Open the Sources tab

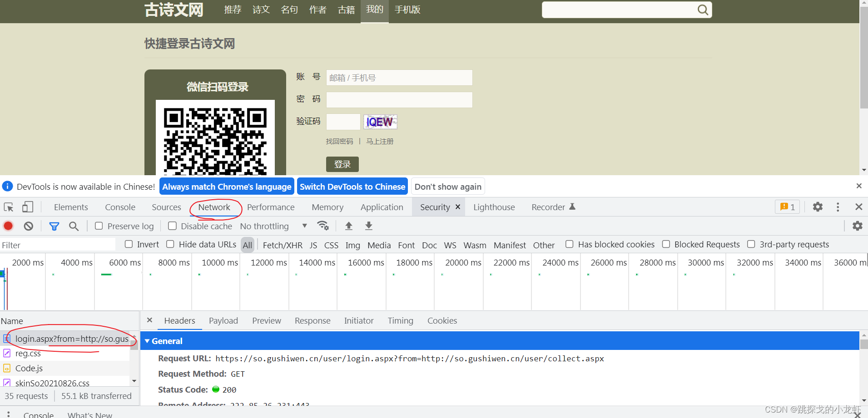(x=166, y=207)
